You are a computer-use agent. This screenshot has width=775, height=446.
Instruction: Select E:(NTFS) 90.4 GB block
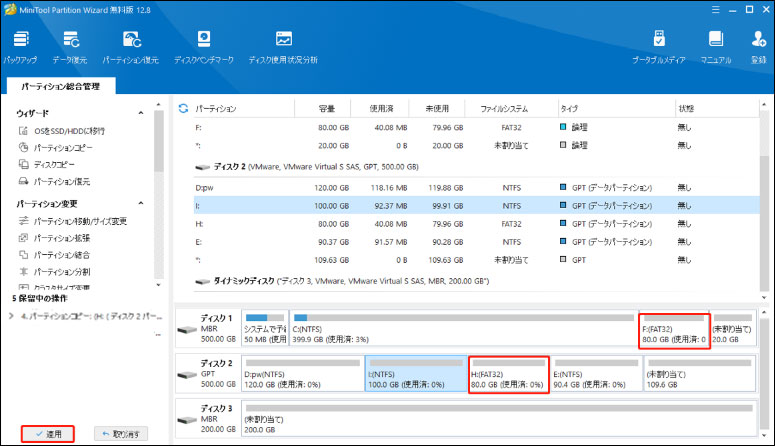tap(597, 374)
